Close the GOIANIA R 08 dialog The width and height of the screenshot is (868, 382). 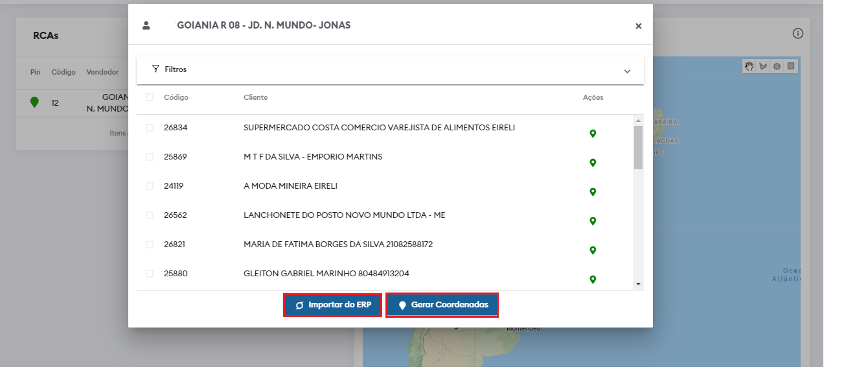point(638,26)
